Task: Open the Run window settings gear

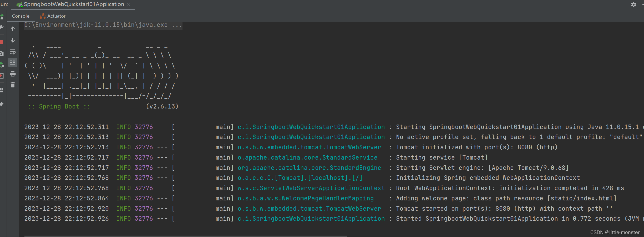Action: 633,4
